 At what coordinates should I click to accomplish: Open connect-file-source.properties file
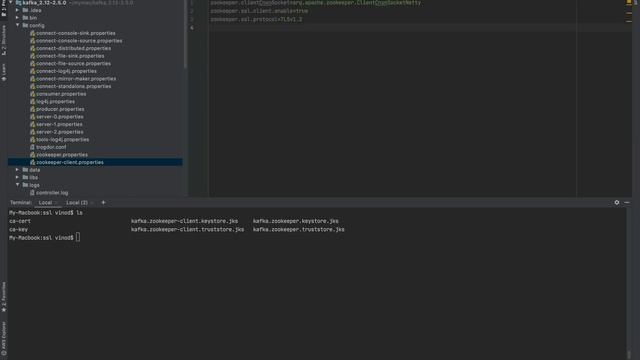73,64
